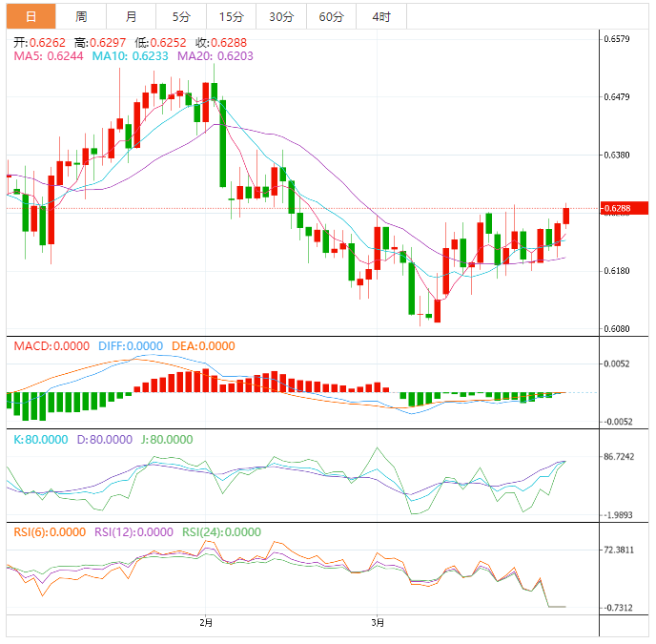The image size is (656, 644).
Task: Click the 2月 date marker on time axis
Action: tap(207, 624)
